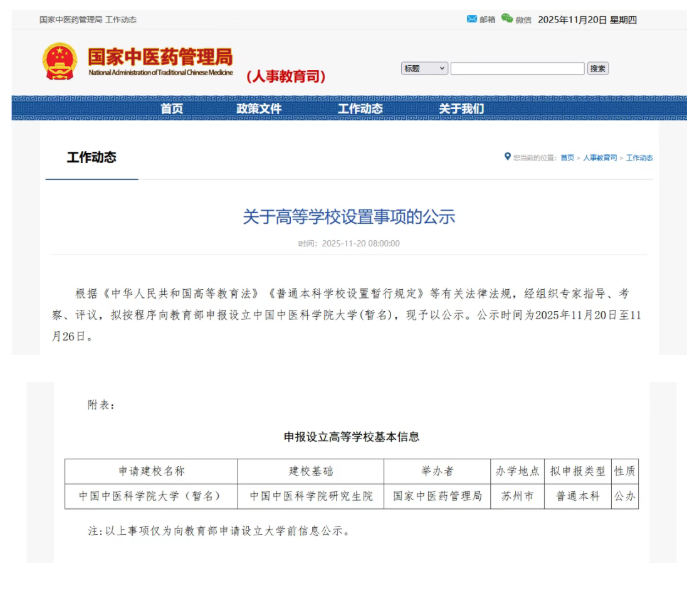This screenshot has height=590, width=690.
Task: Click the 国家中医药管理局 site title banner
Action: click(x=160, y=60)
